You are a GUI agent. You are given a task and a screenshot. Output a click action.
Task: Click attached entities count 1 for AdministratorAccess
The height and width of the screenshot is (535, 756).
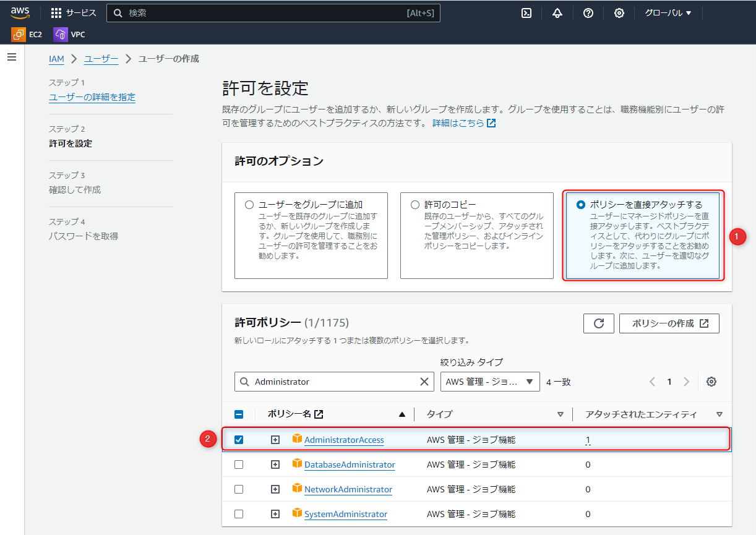[588, 440]
